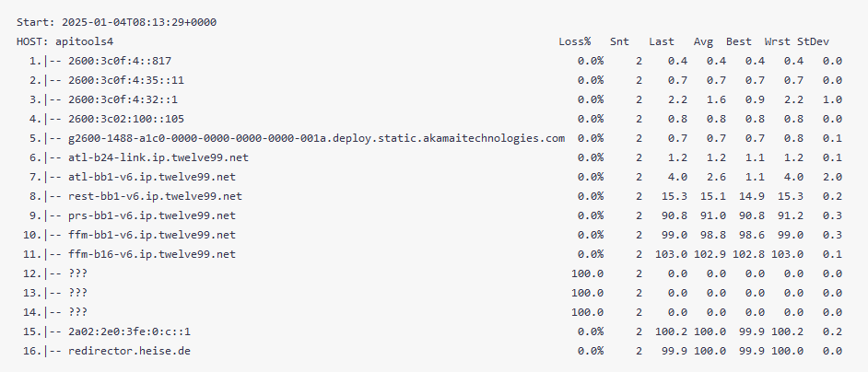The width and height of the screenshot is (868, 372).
Task: Click the Avg column header
Action: click(703, 41)
